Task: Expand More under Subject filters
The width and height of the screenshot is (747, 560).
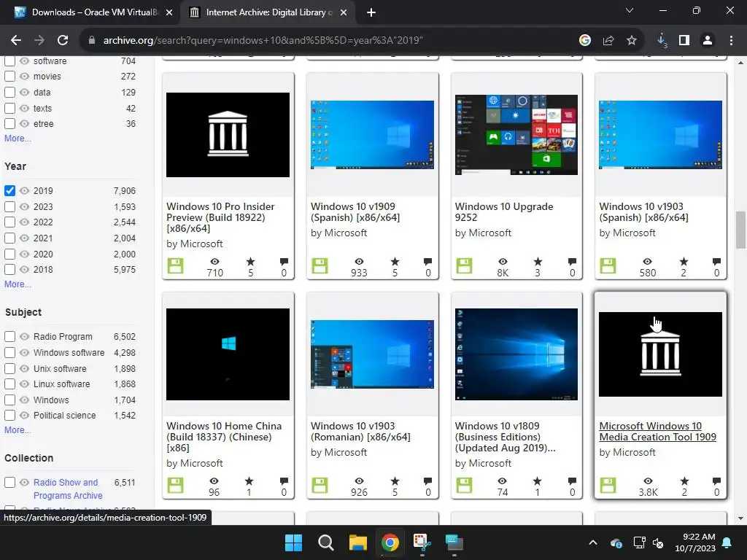Action: pyautogui.click(x=18, y=429)
